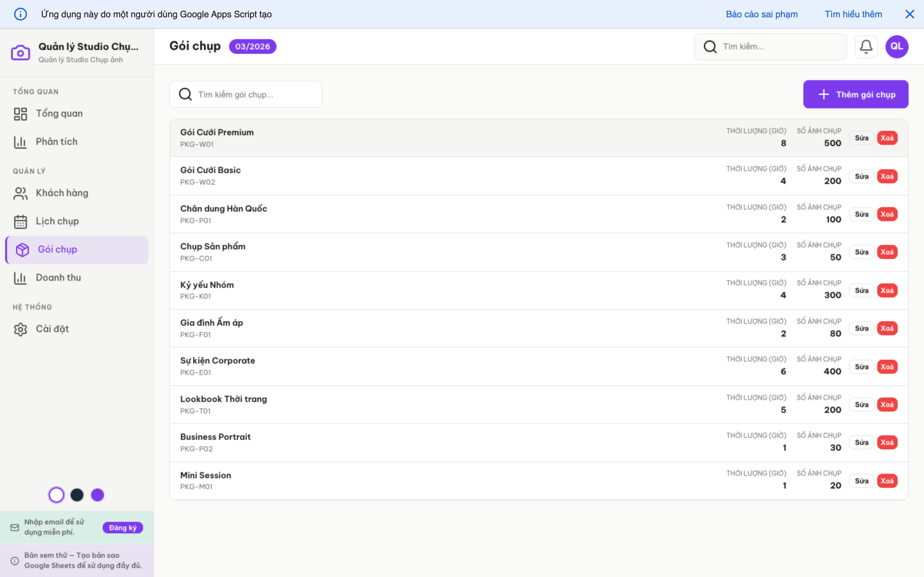The height and width of the screenshot is (577, 924).
Task: Click the notification bell icon
Action: point(866,46)
